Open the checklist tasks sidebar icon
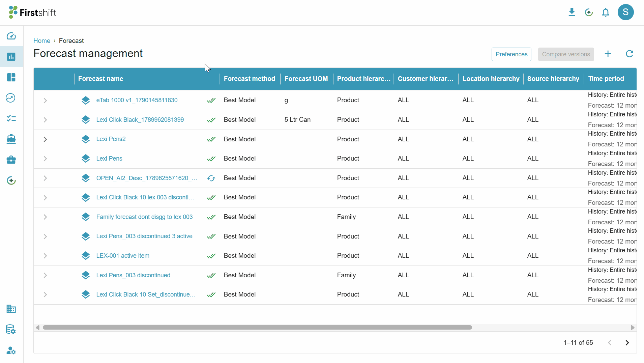 [11, 118]
